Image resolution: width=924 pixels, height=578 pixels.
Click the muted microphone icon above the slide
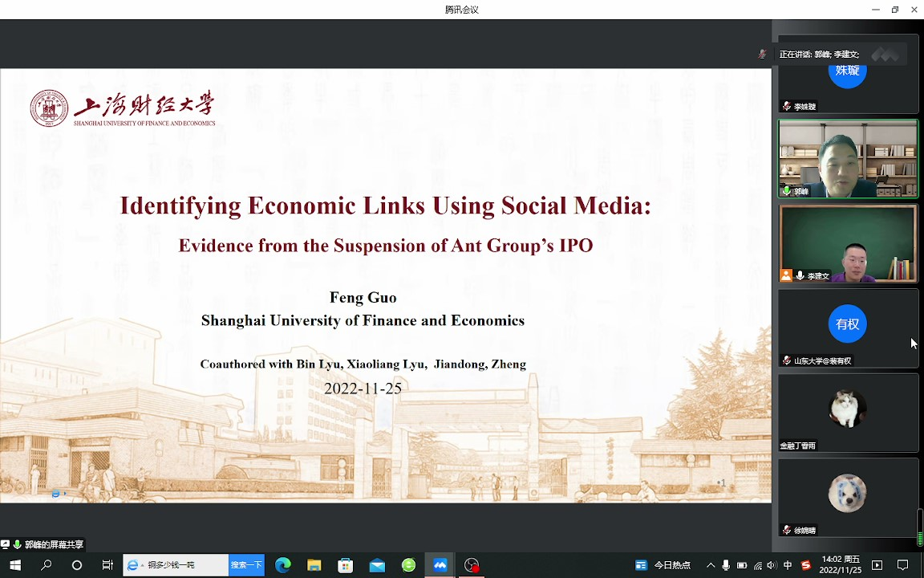tap(762, 54)
